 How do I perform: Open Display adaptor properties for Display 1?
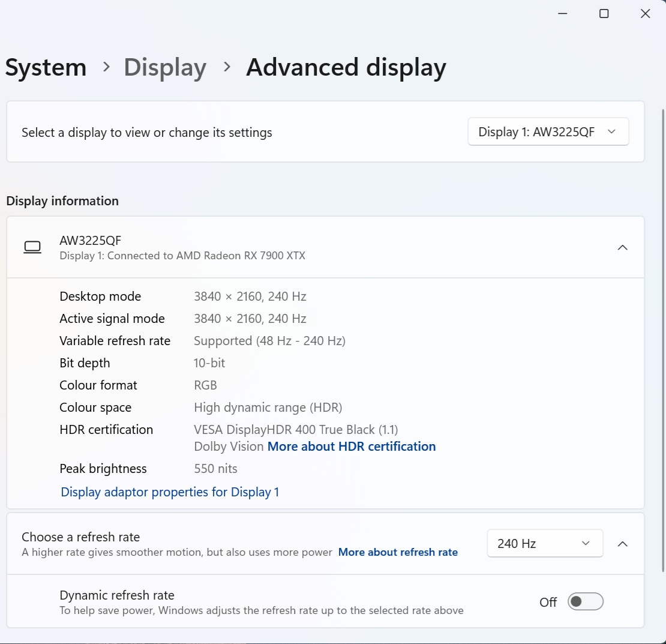[170, 492]
